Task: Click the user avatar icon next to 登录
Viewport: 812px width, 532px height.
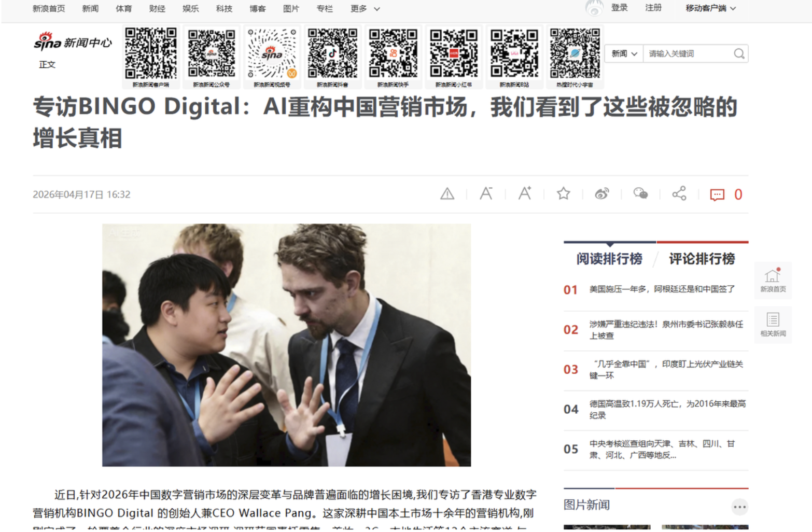Action: click(594, 8)
